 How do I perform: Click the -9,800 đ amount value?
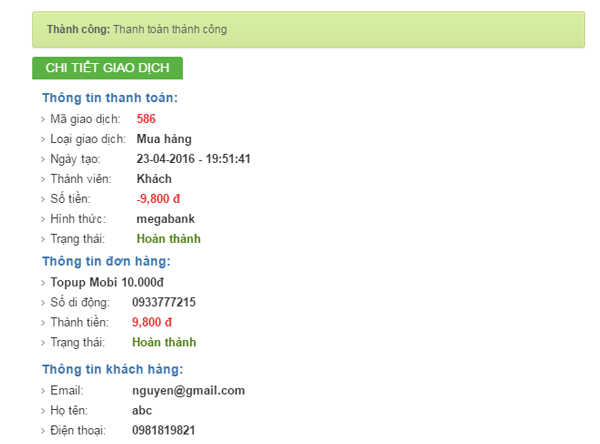159,199
